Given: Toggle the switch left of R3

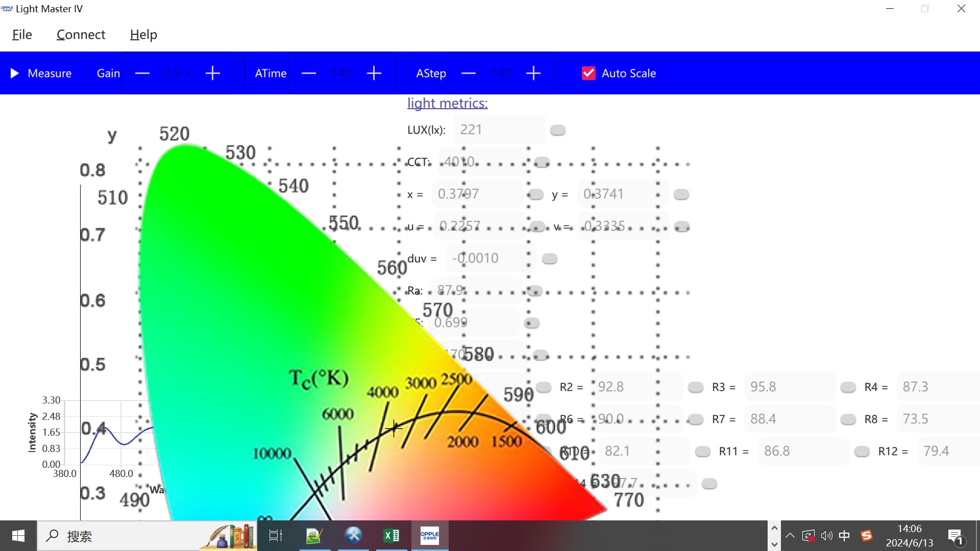Looking at the screenshot, I should (x=696, y=387).
